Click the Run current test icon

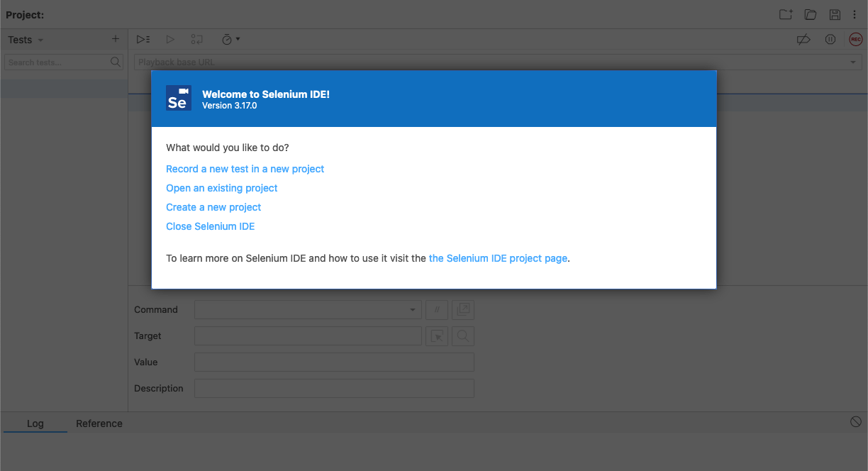coord(170,39)
